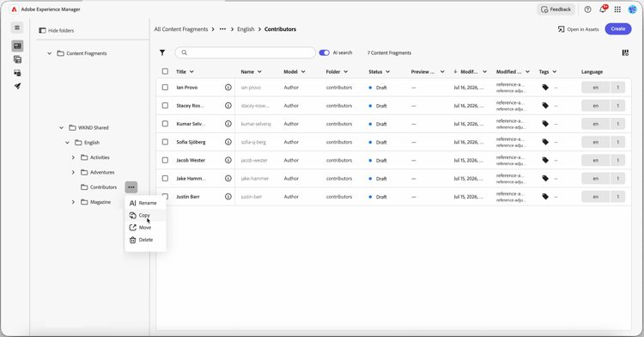The height and width of the screenshot is (337, 644).
Task: Collapse the English folder
Action: pyautogui.click(x=67, y=143)
